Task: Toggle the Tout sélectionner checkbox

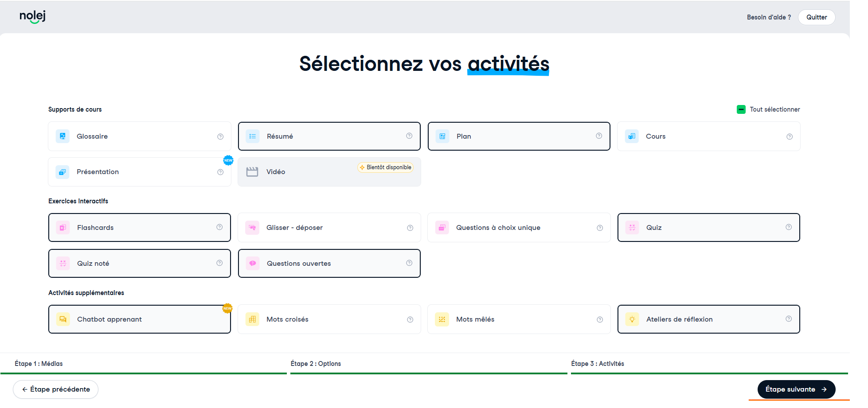Action: click(x=741, y=109)
